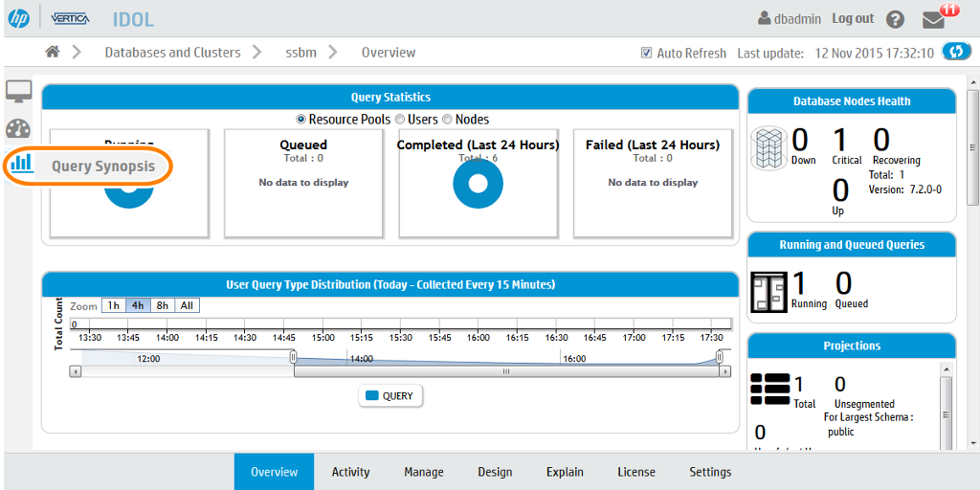The image size is (980, 490).
Task: Click the blue refresh icon
Action: click(956, 52)
